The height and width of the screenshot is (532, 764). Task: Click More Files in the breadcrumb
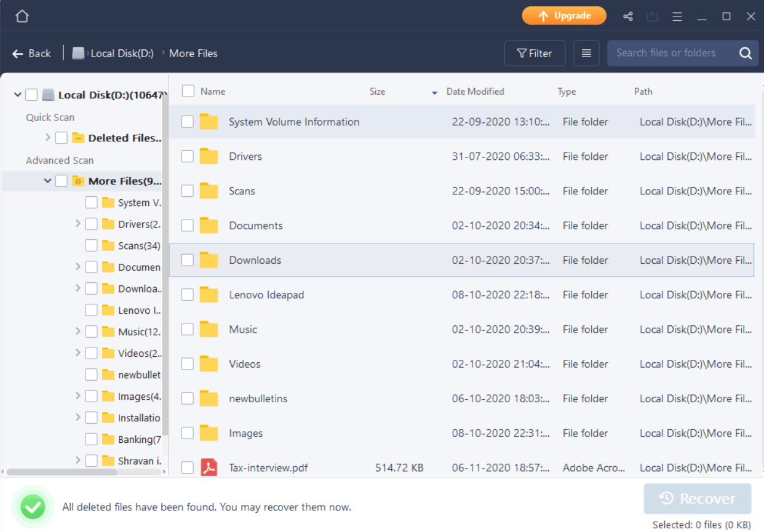click(x=193, y=54)
